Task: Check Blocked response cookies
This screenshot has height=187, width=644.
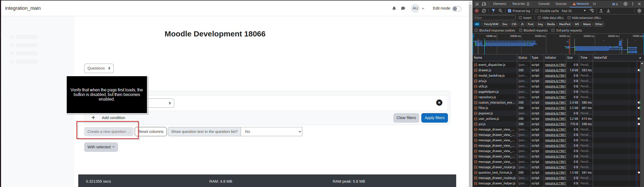Action: (476, 30)
